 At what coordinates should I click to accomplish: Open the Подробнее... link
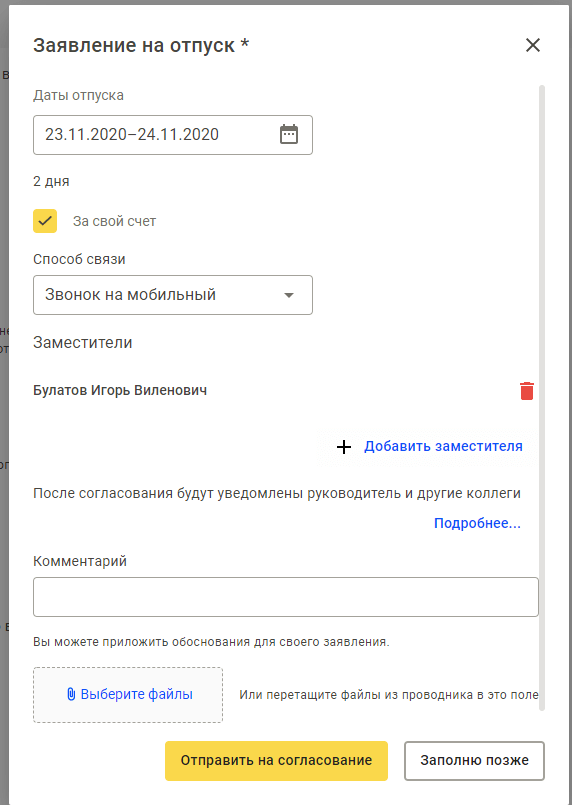[477, 523]
